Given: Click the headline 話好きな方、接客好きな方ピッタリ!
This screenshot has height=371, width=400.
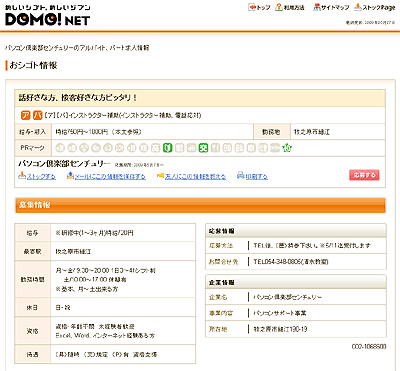Looking at the screenshot, I should [x=78, y=98].
